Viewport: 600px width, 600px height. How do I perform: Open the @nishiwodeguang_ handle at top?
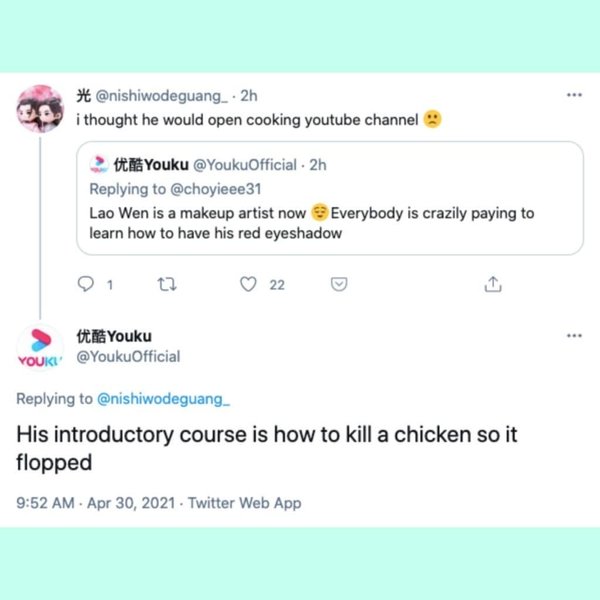(x=163, y=96)
